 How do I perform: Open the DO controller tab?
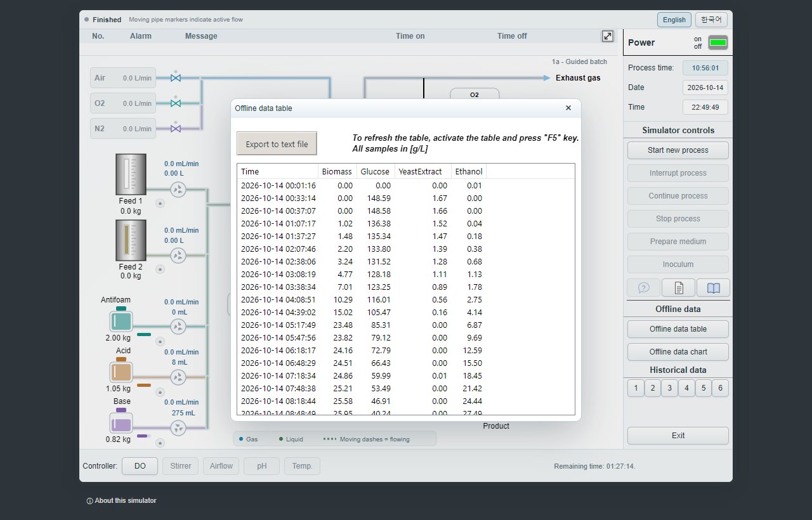(140, 466)
